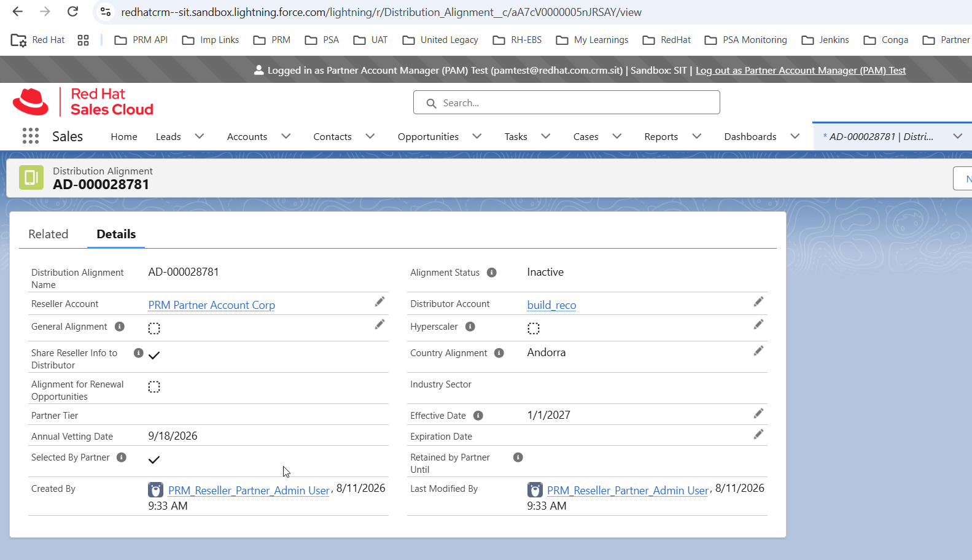
Task: Expand the Cases dropdown menu
Action: click(x=617, y=136)
